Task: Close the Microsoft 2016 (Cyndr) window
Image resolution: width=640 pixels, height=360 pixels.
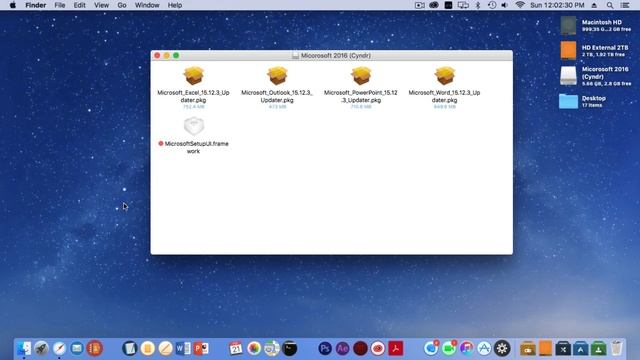Action: coord(157,56)
